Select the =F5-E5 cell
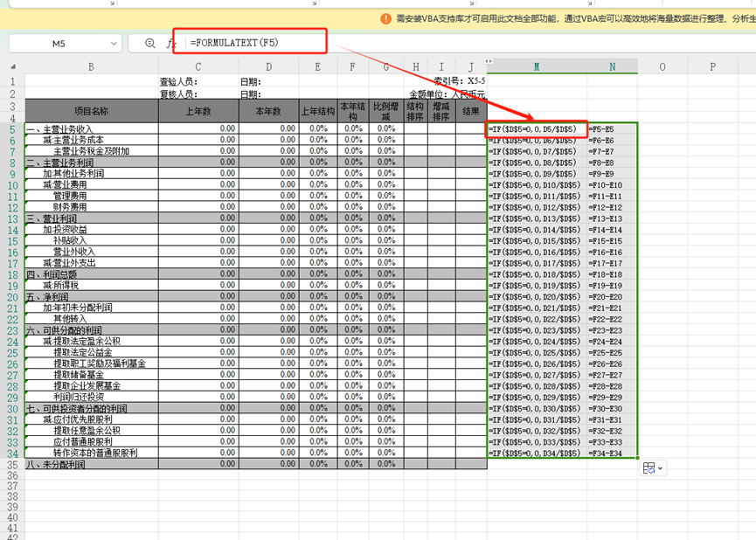The height and width of the screenshot is (540, 756). pyautogui.click(x=613, y=128)
